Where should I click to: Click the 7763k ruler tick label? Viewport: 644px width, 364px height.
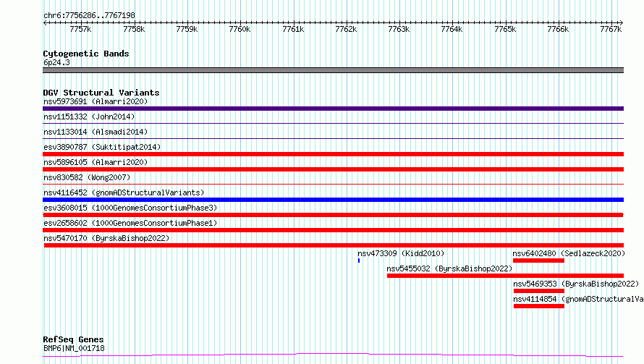(399, 29)
